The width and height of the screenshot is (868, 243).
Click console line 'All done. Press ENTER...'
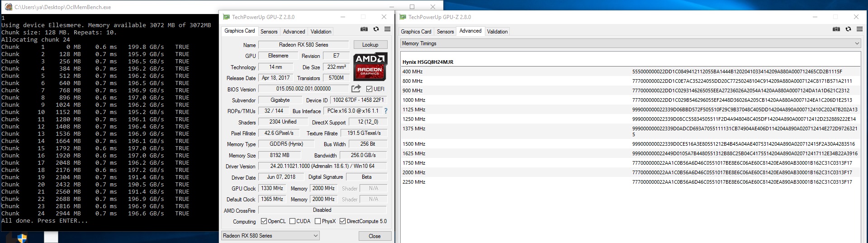point(45,221)
